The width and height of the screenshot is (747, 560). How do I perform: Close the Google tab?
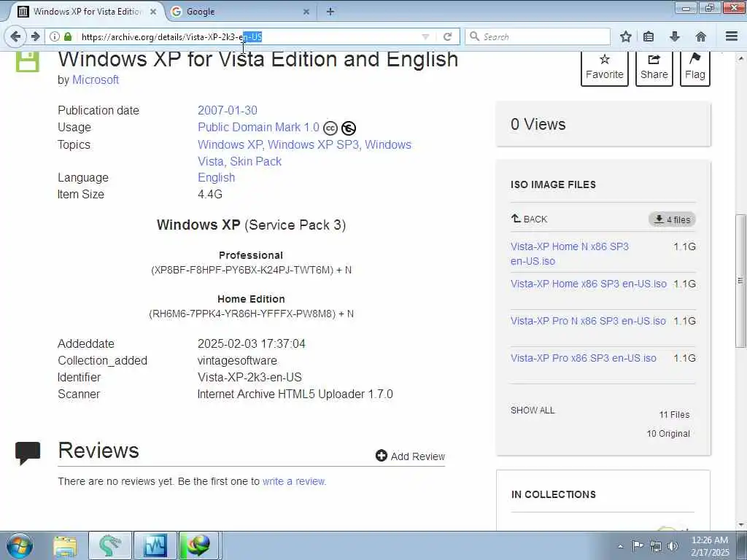306,12
